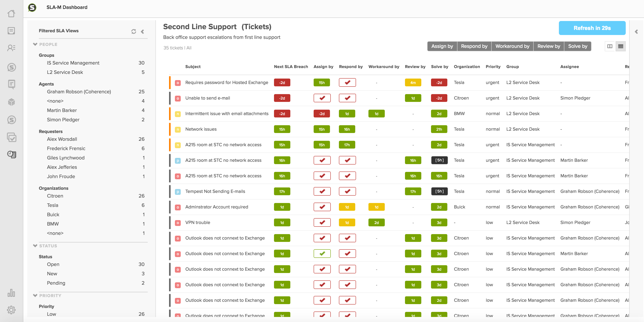Image resolution: width=644 pixels, height=322 pixels.
Task: Collapse the STATUS section
Action: pos(35,246)
